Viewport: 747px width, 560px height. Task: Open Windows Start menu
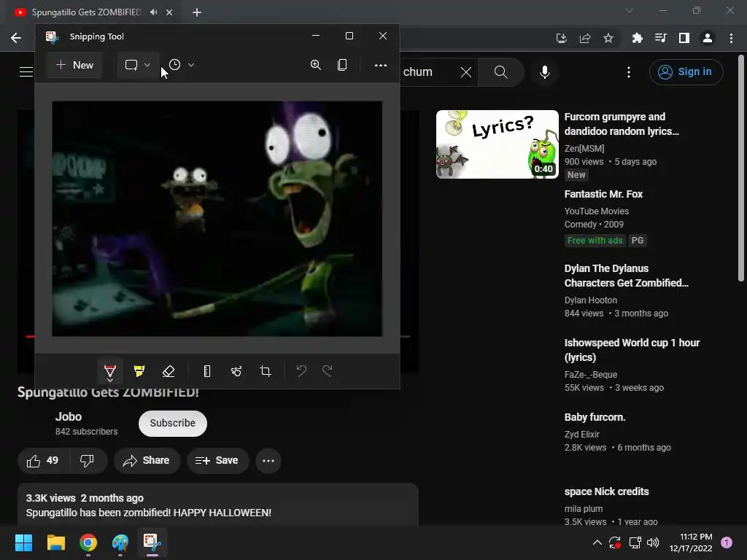[x=23, y=542]
